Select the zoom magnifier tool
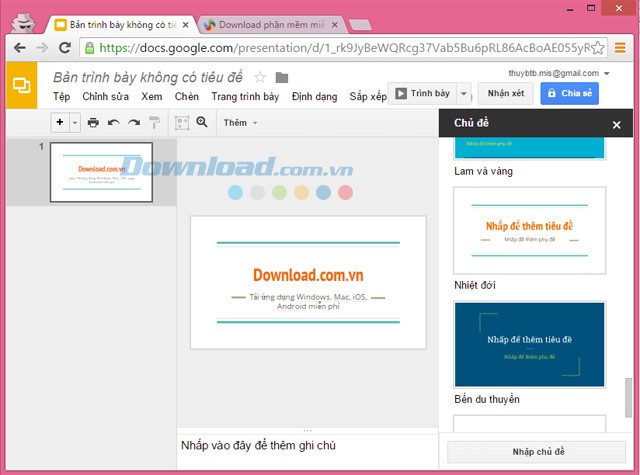Viewport: 640px width, 475px height. (202, 122)
